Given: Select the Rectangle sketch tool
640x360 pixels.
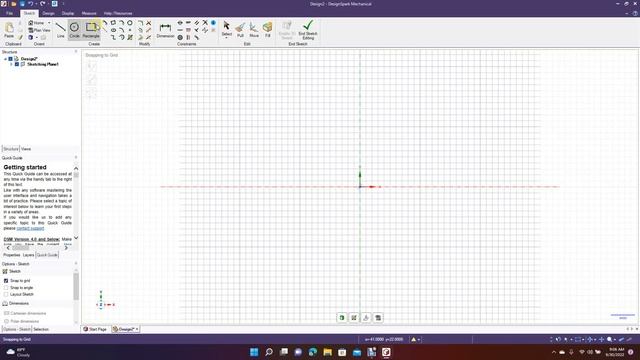Looking at the screenshot, I should coord(91,30).
